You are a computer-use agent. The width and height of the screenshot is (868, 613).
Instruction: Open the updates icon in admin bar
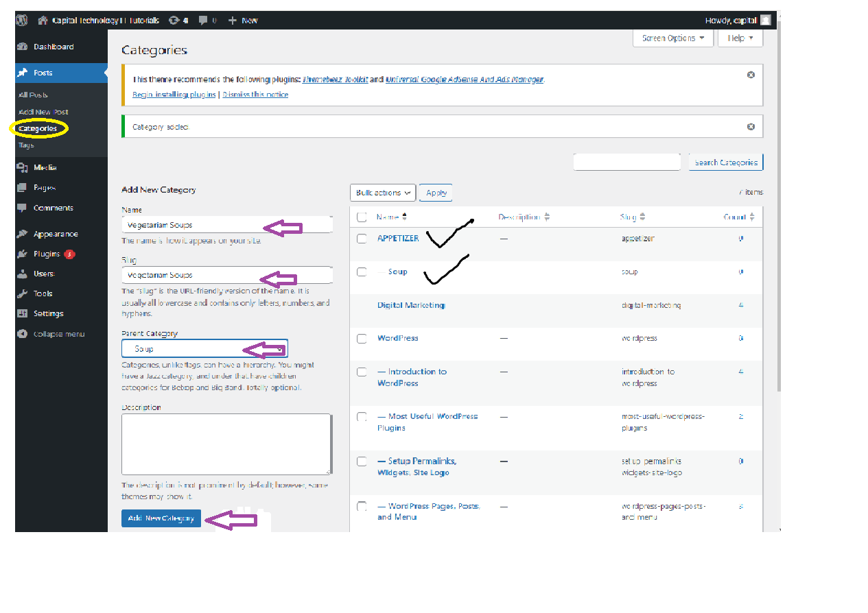[x=174, y=21]
